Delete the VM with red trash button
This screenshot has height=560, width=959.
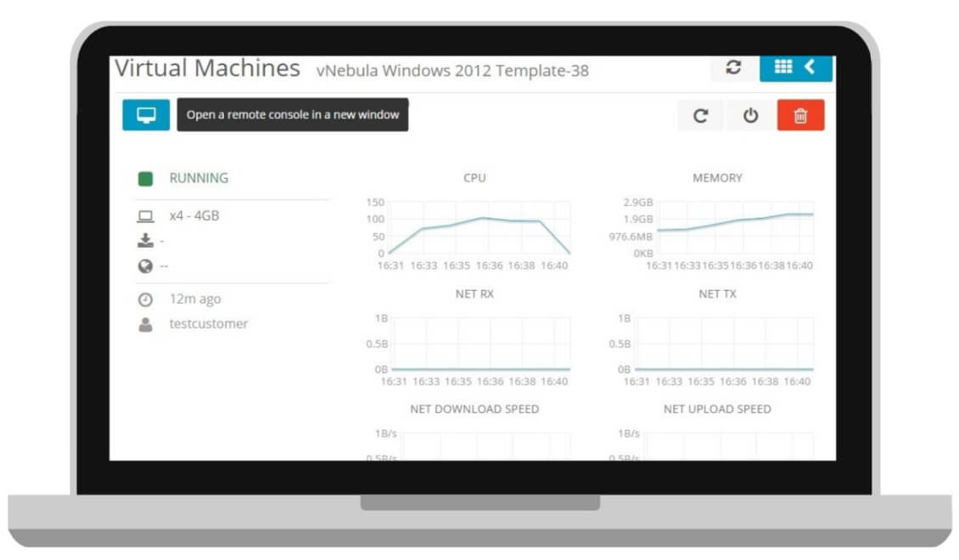800,115
